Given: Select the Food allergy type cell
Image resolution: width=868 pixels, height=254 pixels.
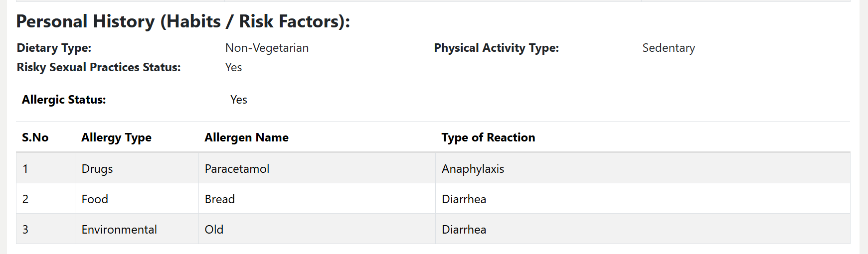Looking at the screenshot, I should tap(95, 199).
